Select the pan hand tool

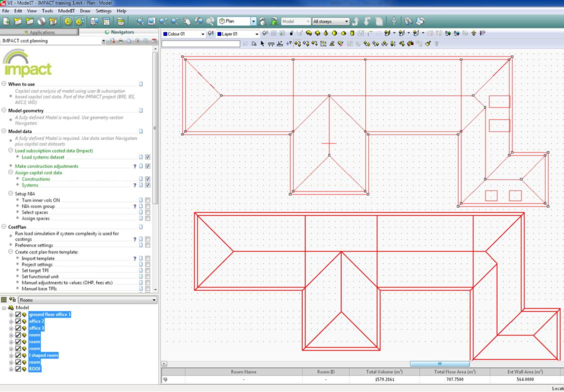[x=187, y=22]
